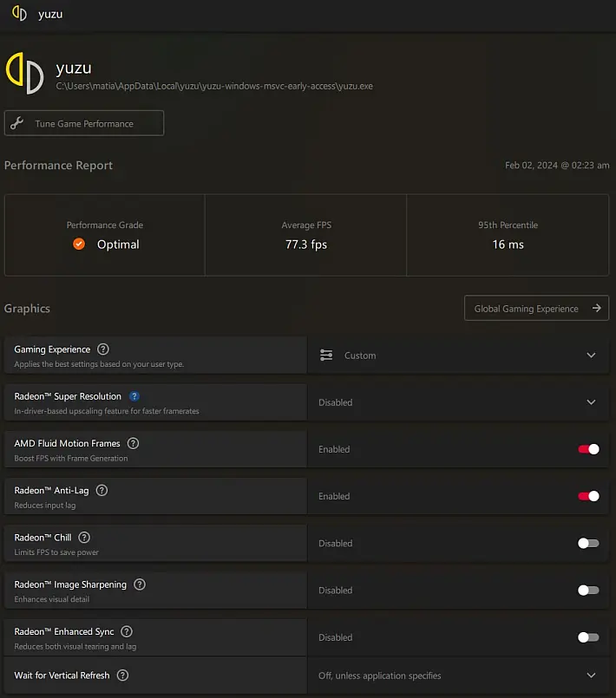Image resolution: width=616 pixels, height=698 pixels.
Task: Open Gaming Experience help question mark
Action: (x=103, y=349)
